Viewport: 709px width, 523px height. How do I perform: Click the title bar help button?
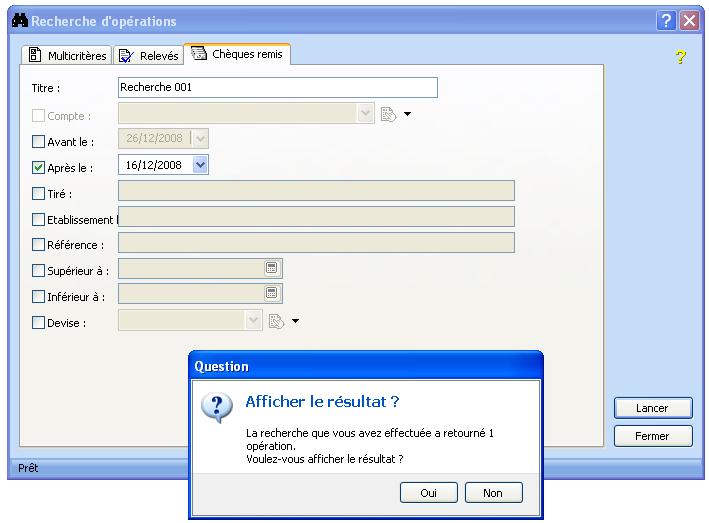point(666,21)
